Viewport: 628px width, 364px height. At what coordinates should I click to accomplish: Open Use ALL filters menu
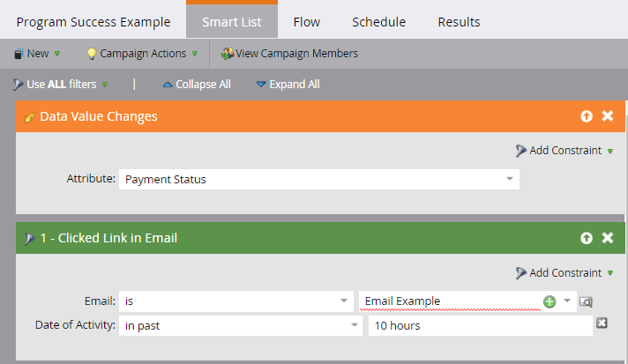tap(61, 85)
